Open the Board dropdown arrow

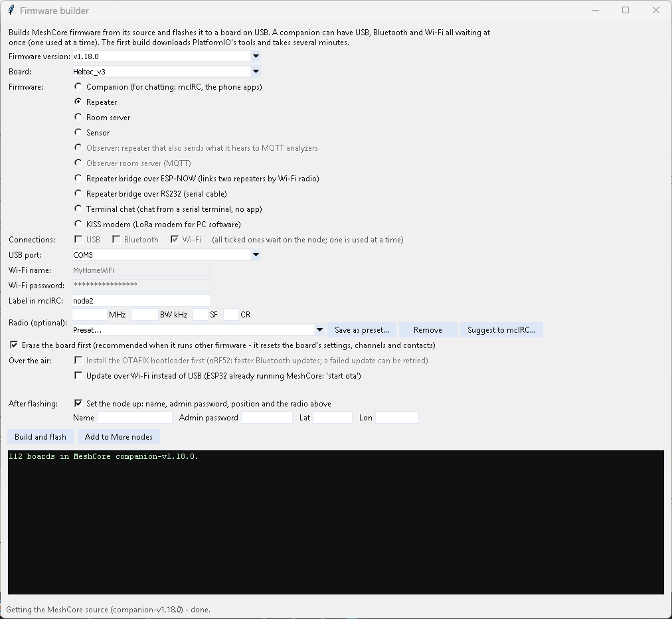click(256, 72)
